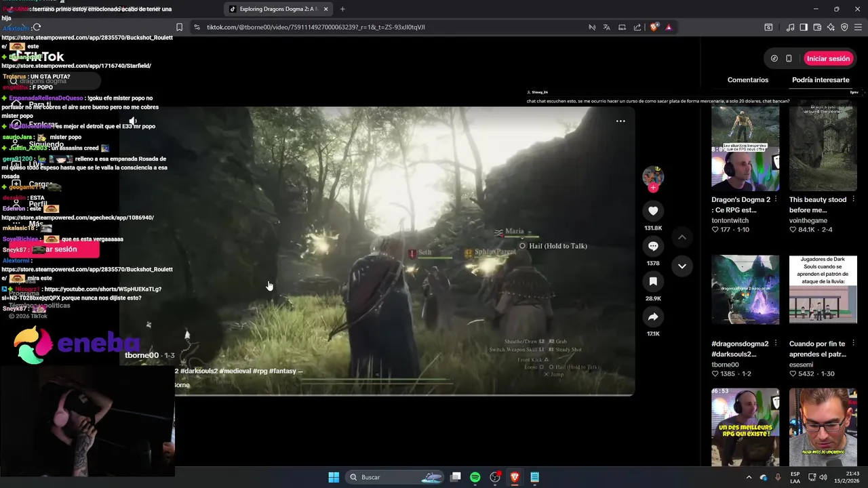Click the microphone icon in the system tray
868x488 pixels.
coord(778,477)
